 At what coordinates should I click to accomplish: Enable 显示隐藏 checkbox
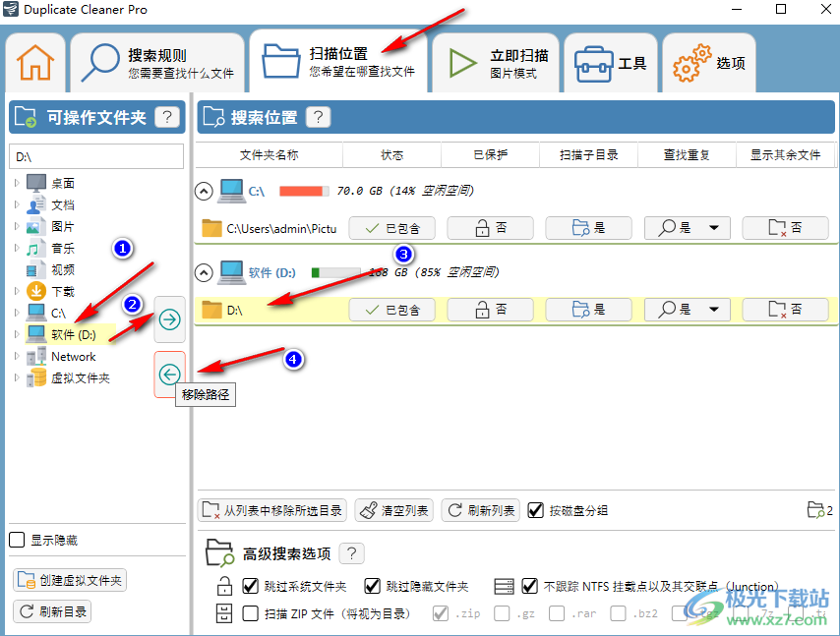coord(17,540)
